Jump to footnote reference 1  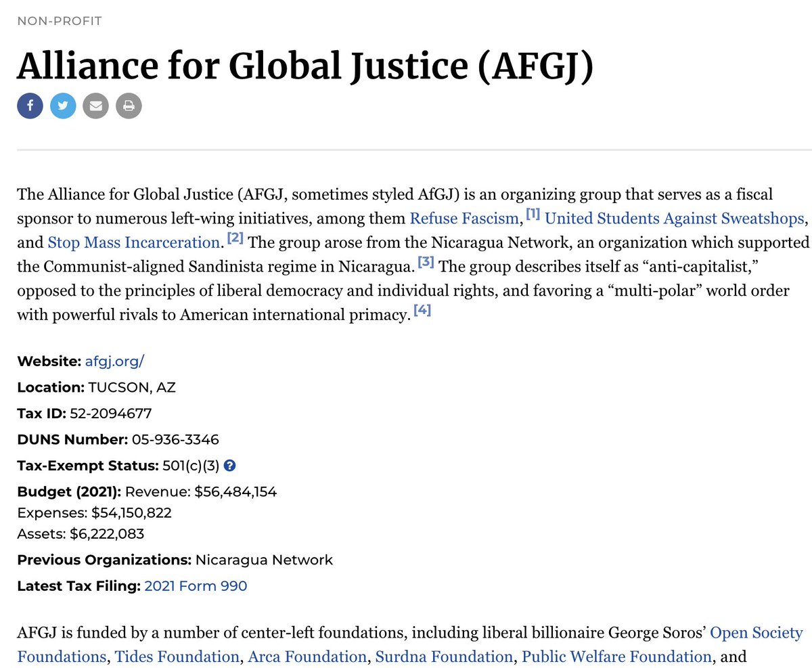tap(533, 215)
